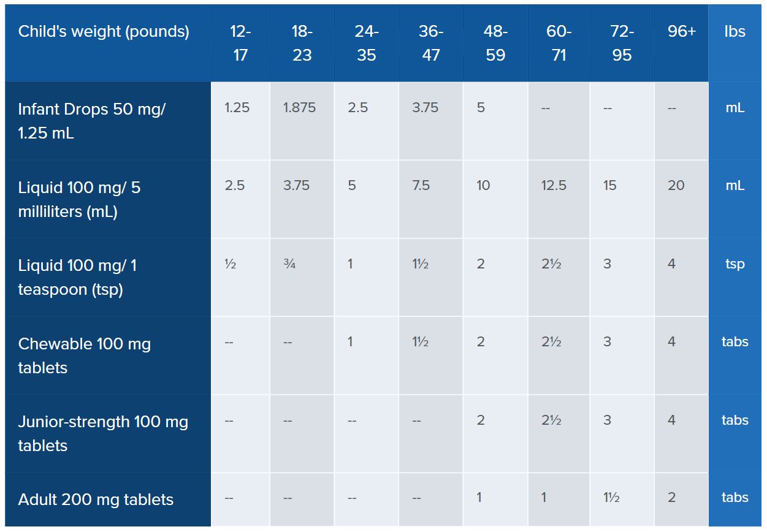This screenshot has height=532, width=767.
Task: Select the 12-17 weight column header
Action: [240, 44]
